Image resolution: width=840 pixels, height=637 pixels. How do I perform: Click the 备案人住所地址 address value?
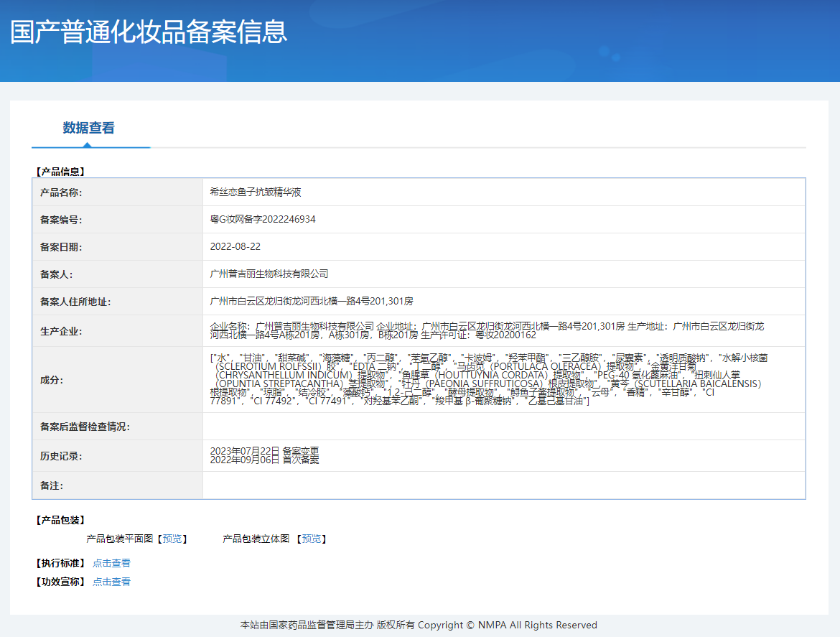point(311,302)
